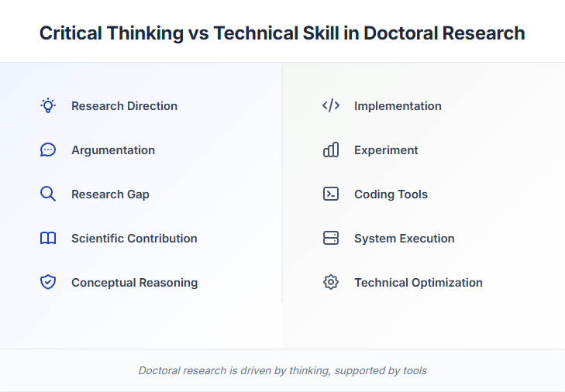Screen dimensions: 565x392
Task: Click the gear Technical Optimization icon
Action: point(331,283)
